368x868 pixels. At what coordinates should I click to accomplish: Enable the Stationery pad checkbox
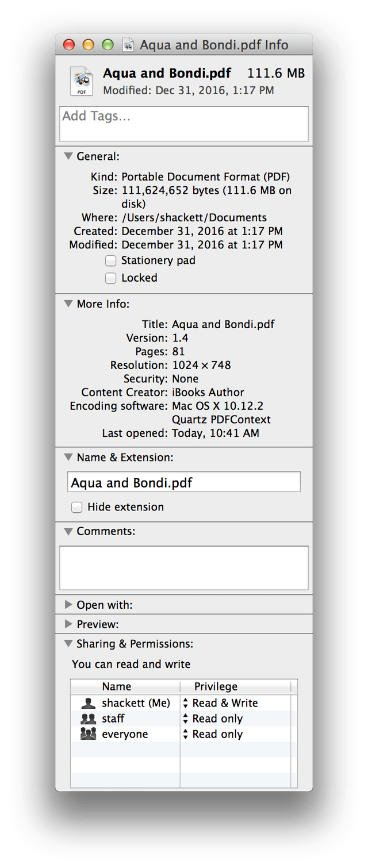pyautogui.click(x=110, y=261)
